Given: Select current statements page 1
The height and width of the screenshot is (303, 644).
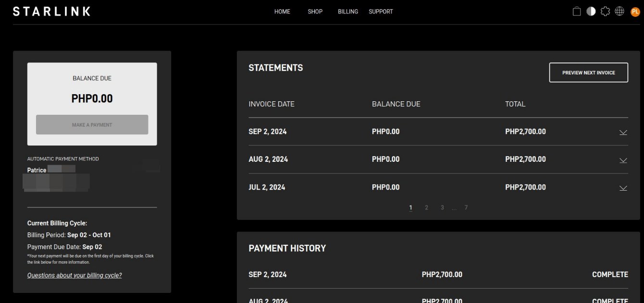Looking at the screenshot, I should click(x=410, y=207).
